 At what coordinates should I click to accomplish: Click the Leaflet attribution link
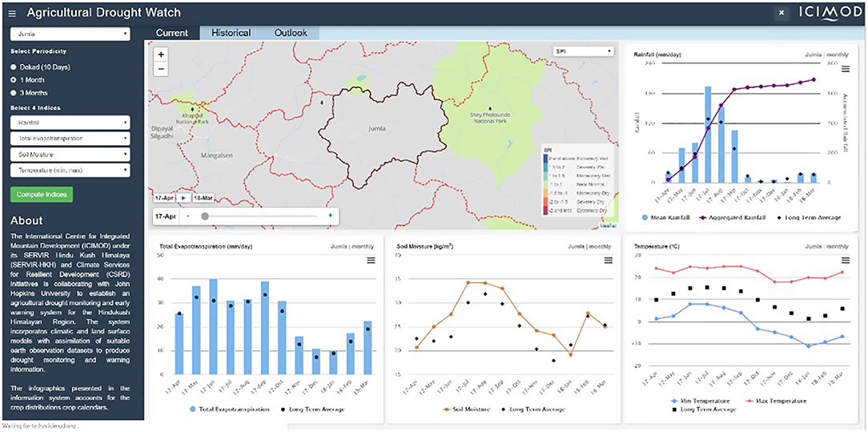click(608, 225)
